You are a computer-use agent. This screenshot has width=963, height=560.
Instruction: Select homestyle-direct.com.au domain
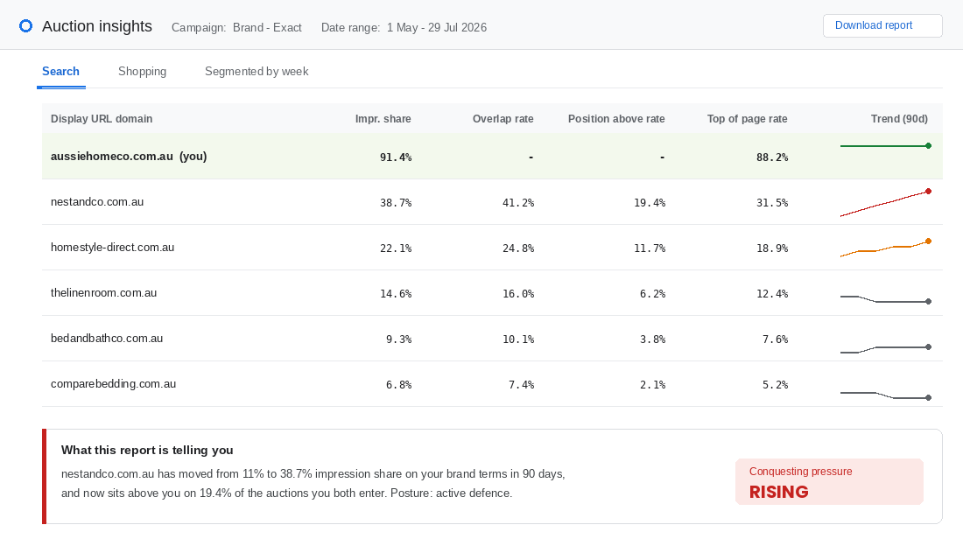tap(112, 247)
